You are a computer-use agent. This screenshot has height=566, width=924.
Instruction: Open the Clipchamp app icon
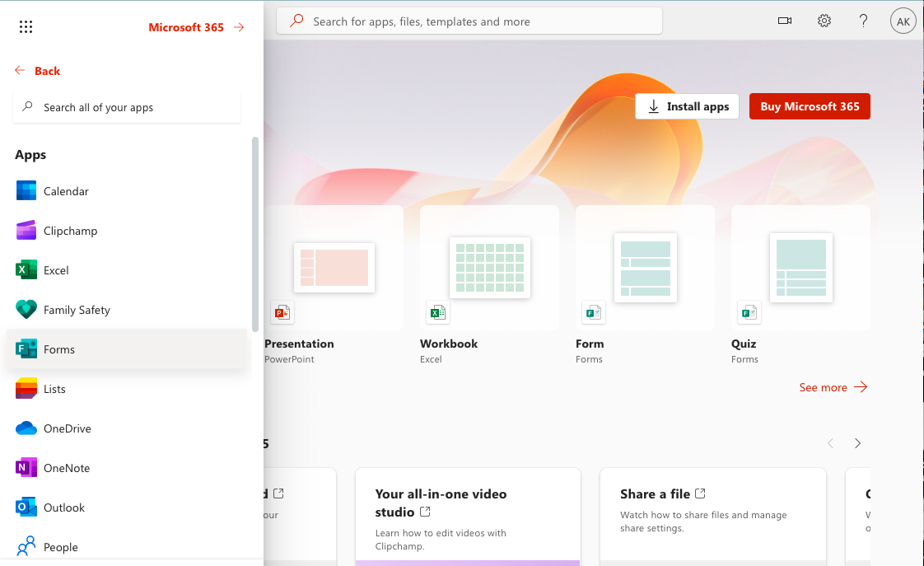(x=26, y=231)
